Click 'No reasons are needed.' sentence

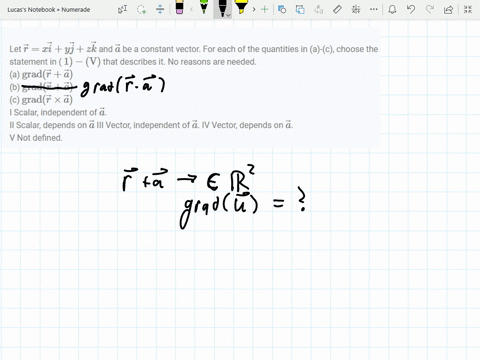212,62
